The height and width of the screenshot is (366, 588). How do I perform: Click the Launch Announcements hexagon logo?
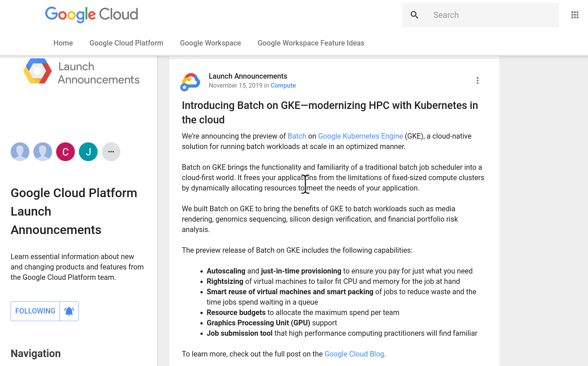coord(37,71)
